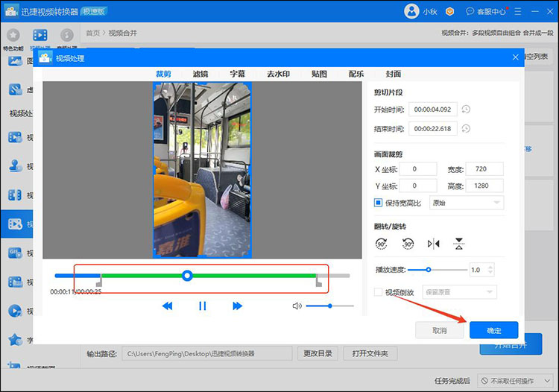Click 打开文件夹 button

click(370, 353)
